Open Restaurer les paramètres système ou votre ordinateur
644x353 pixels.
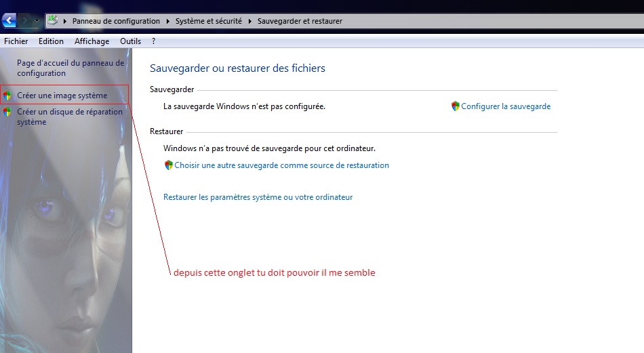258,197
